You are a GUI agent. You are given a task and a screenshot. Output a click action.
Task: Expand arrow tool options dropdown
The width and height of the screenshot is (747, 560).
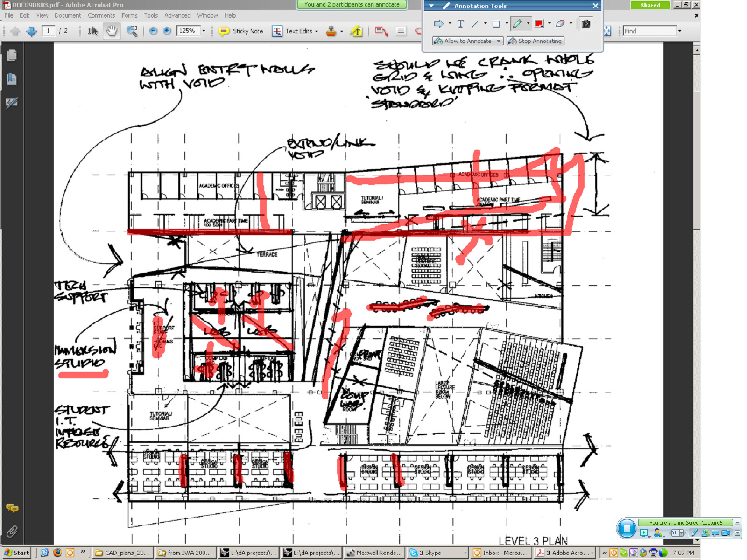tap(450, 24)
